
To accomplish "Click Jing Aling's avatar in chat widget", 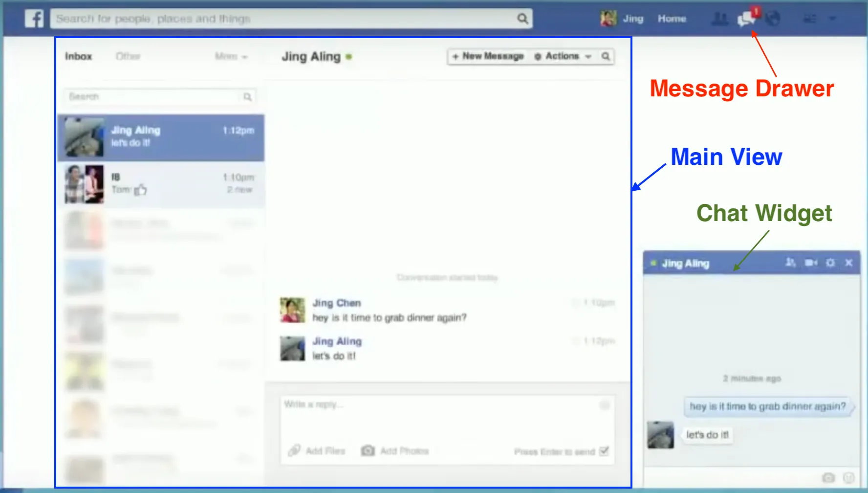I will (661, 435).
